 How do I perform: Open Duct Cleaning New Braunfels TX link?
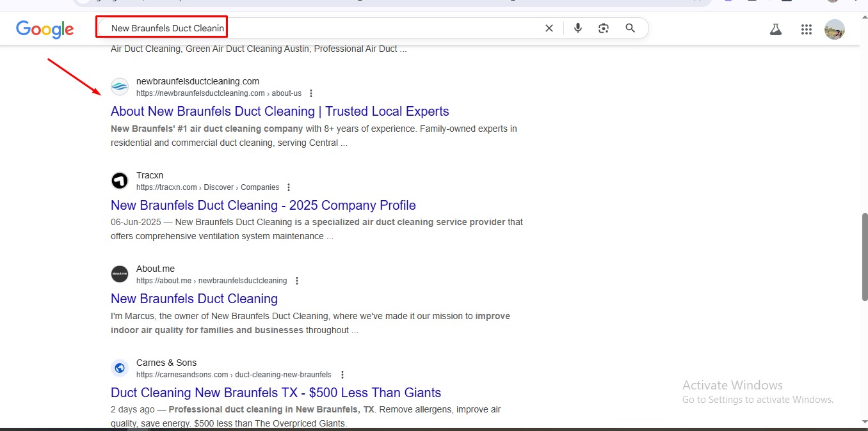click(276, 393)
